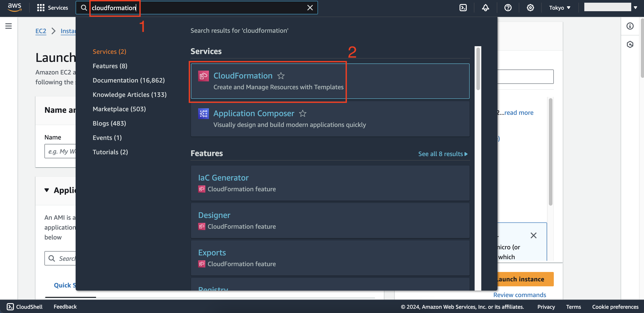The image size is (644, 313).
Task: Filter results by Features (8)
Action: pyautogui.click(x=110, y=66)
